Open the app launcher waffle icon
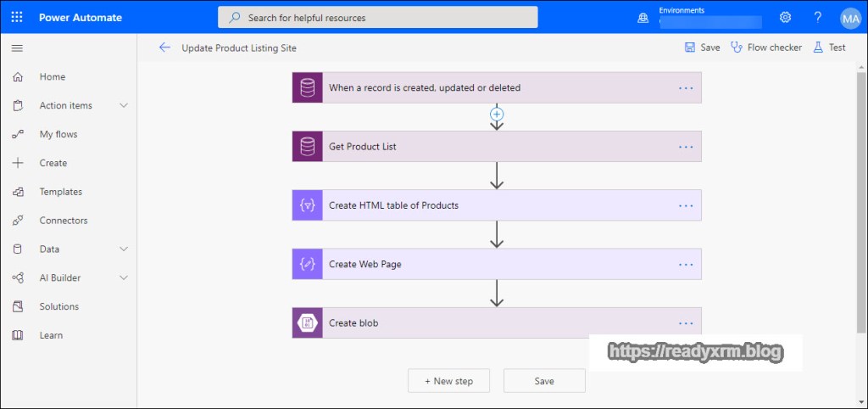The image size is (868, 409). (x=17, y=17)
